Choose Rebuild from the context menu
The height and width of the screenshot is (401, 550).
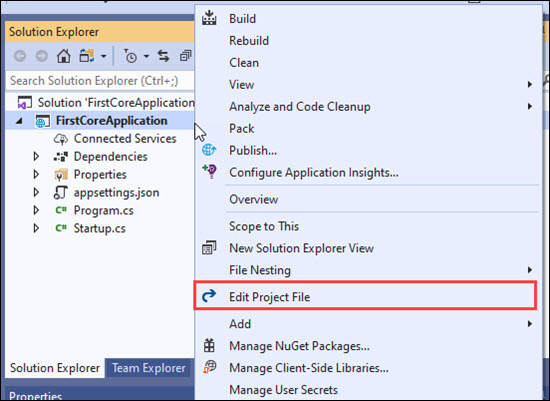point(367,41)
